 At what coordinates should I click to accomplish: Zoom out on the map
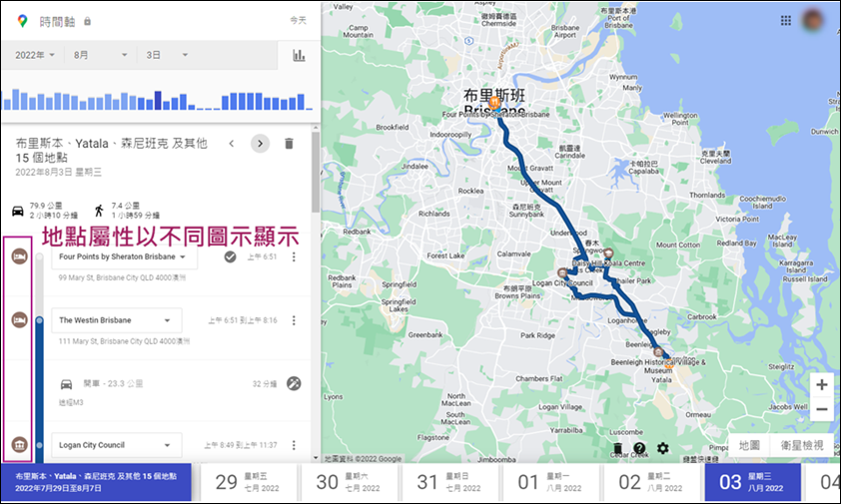tap(822, 409)
